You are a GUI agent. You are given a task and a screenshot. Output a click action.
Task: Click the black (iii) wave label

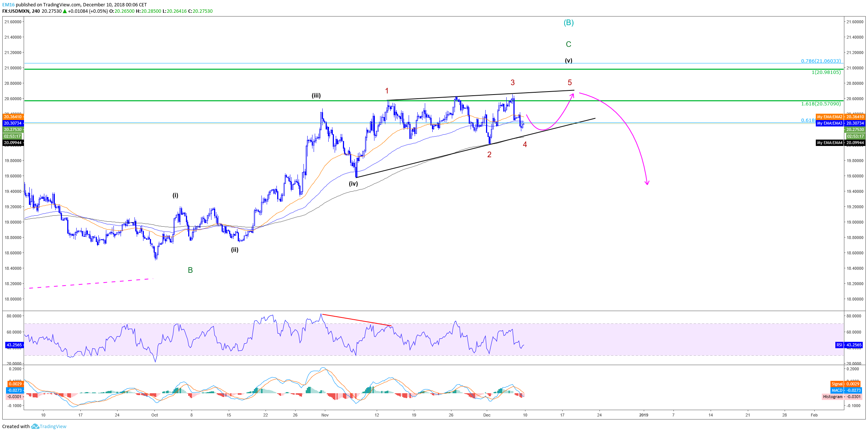[316, 96]
